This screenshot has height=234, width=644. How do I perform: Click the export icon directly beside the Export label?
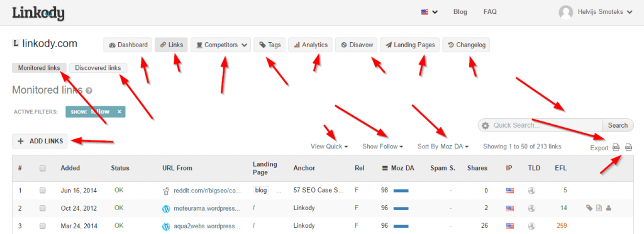coord(616,147)
